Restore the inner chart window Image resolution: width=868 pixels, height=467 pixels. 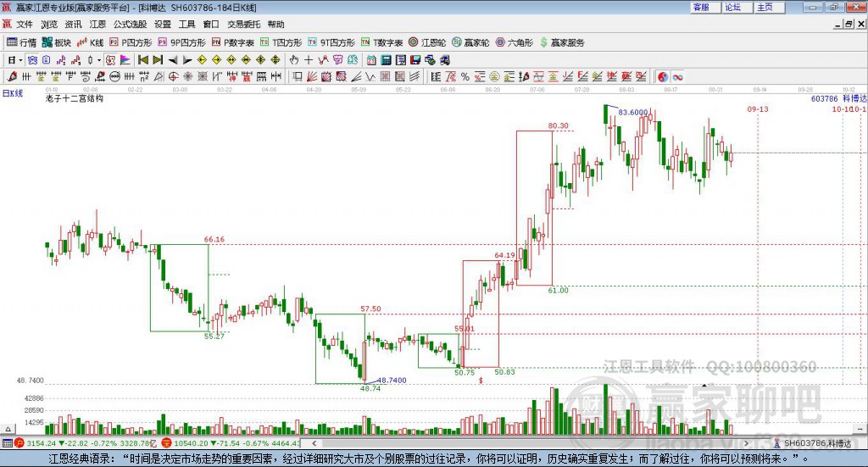pyautogui.click(x=849, y=25)
